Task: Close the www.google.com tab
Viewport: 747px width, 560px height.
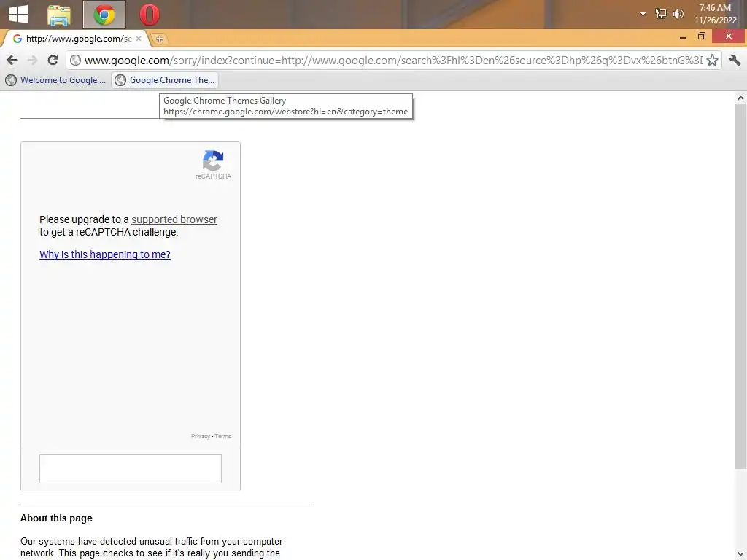Action: pyautogui.click(x=139, y=39)
